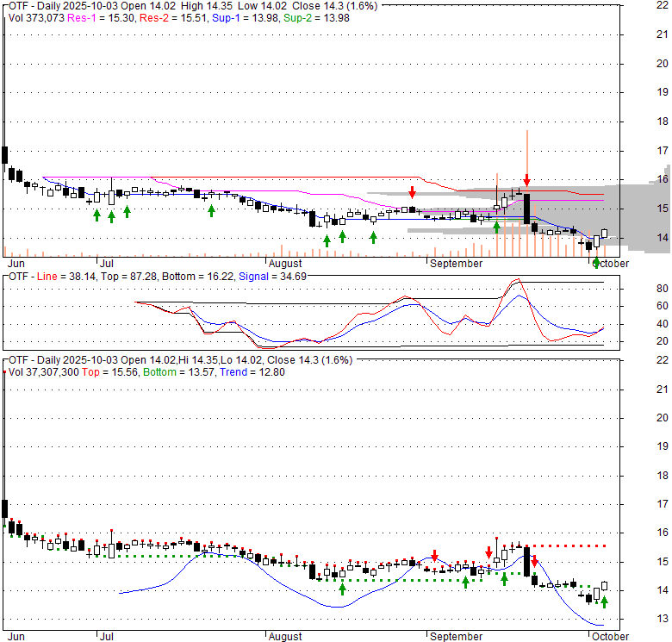This screenshot has width=672, height=642.
Task: Click the September label on bottom chart axis
Action: [456, 637]
